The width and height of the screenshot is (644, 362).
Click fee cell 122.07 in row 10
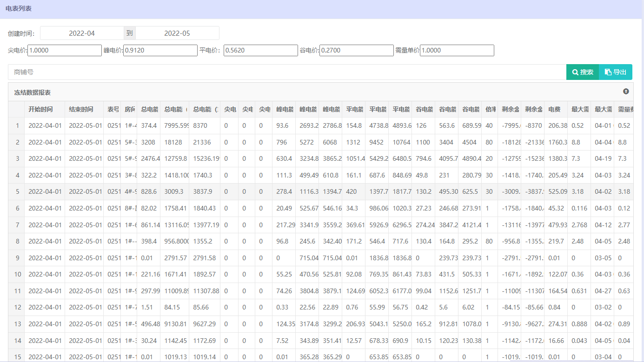pyautogui.click(x=556, y=274)
